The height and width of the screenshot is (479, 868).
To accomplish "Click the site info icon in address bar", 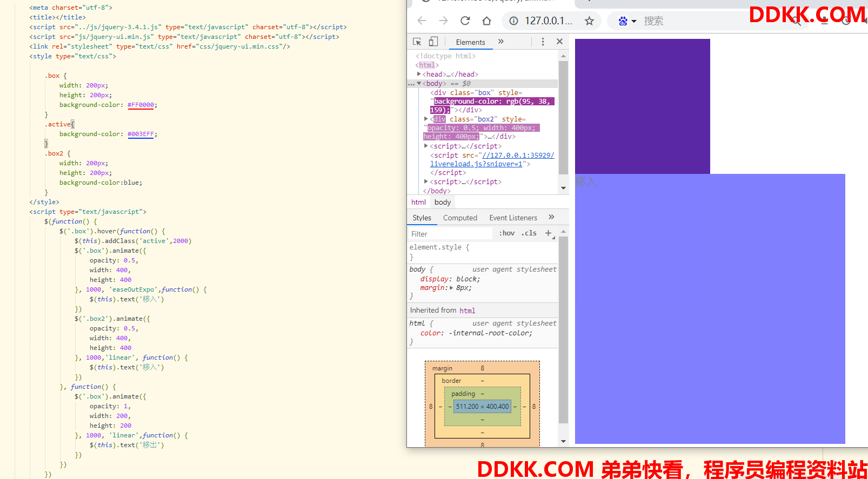I will (513, 21).
